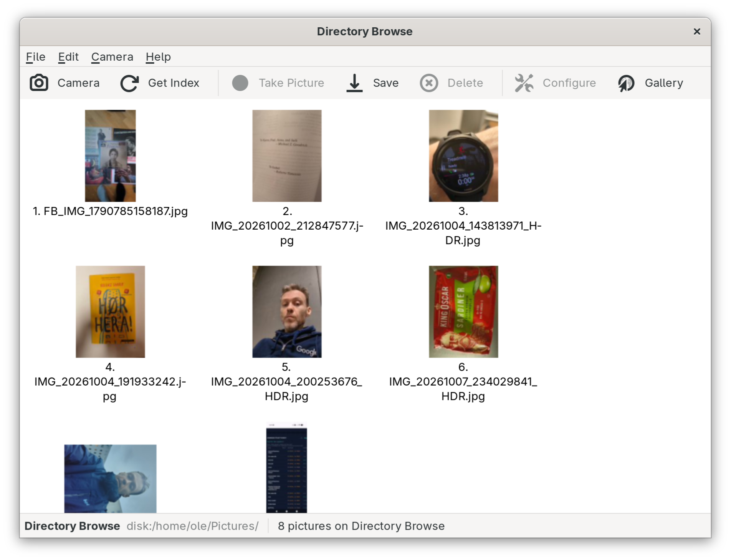731x560 pixels.
Task: Select the smartwatch photo thumbnail
Action: click(463, 156)
